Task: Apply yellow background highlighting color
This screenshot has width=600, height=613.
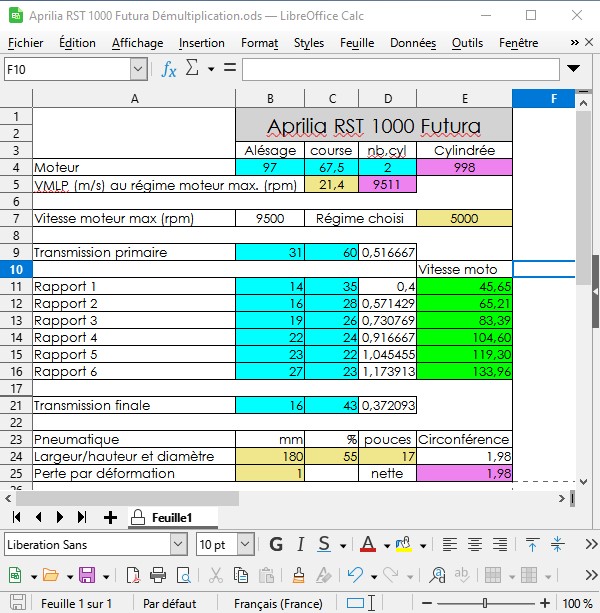Action: pos(404,544)
